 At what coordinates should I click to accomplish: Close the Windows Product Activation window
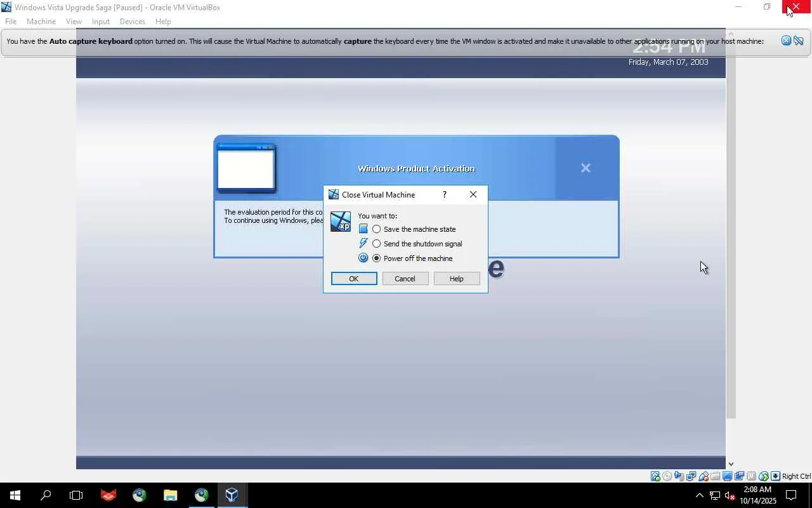[586, 168]
